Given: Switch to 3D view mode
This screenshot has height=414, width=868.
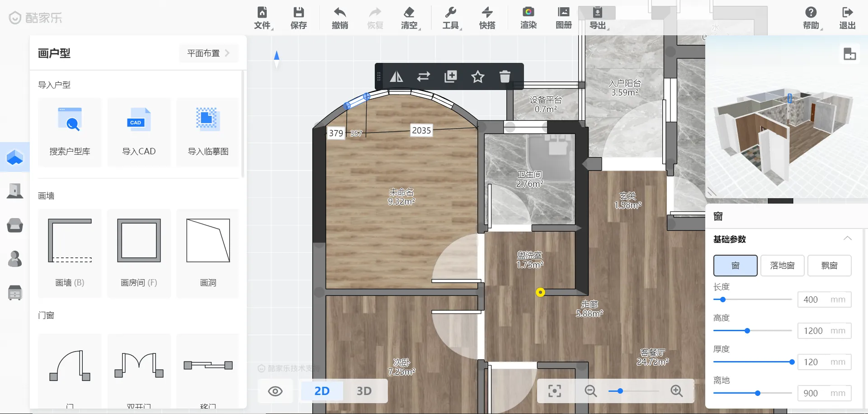Looking at the screenshot, I should click(x=364, y=391).
